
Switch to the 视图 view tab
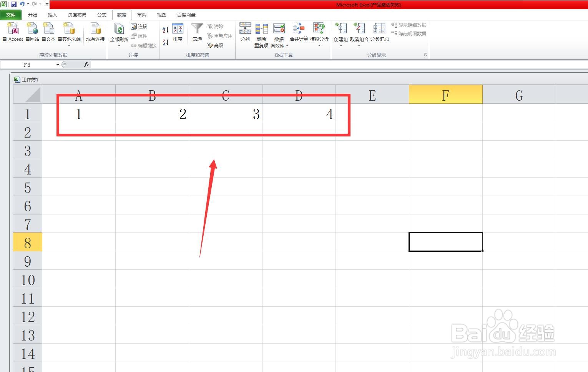pos(162,15)
